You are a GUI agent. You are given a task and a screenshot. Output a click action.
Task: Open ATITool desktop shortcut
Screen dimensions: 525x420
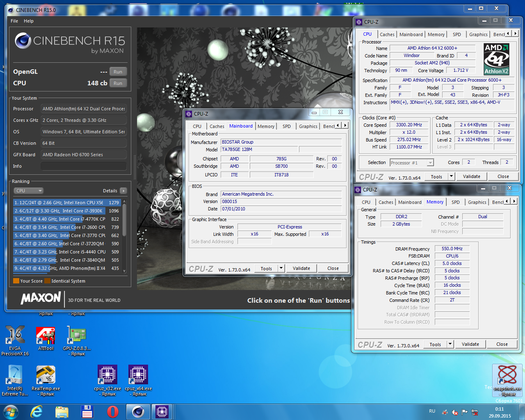point(46,339)
